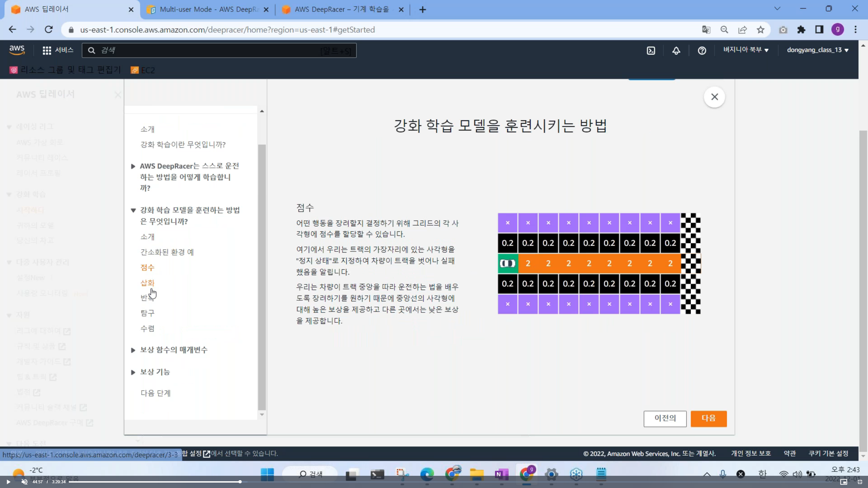The height and width of the screenshot is (488, 868).
Task: Close tutorial with round X button
Action: [x=714, y=97]
